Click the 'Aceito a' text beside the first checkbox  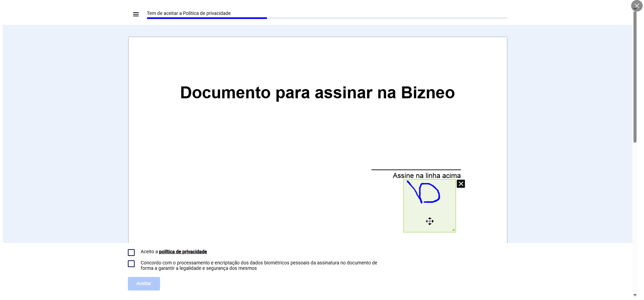(149, 252)
